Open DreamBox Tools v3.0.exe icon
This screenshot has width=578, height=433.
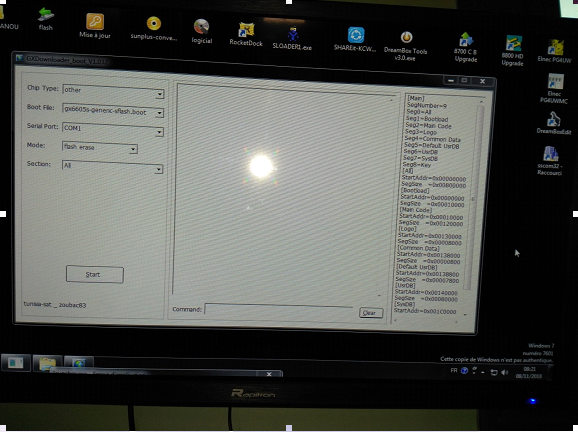(x=406, y=46)
